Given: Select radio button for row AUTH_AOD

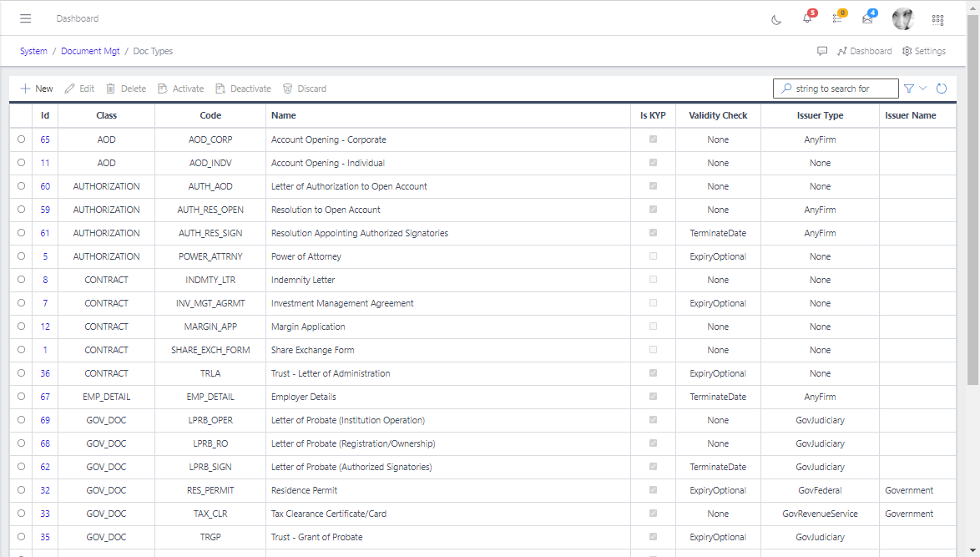Looking at the screenshot, I should click(x=21, y=186).
